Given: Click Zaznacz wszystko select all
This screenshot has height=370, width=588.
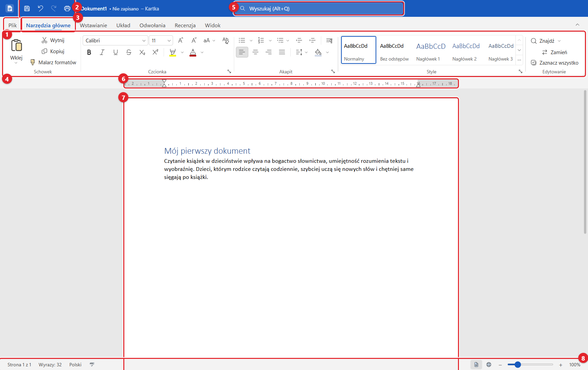Looking at the screenshot, I should pyautogui.click(x=554, y=63).
